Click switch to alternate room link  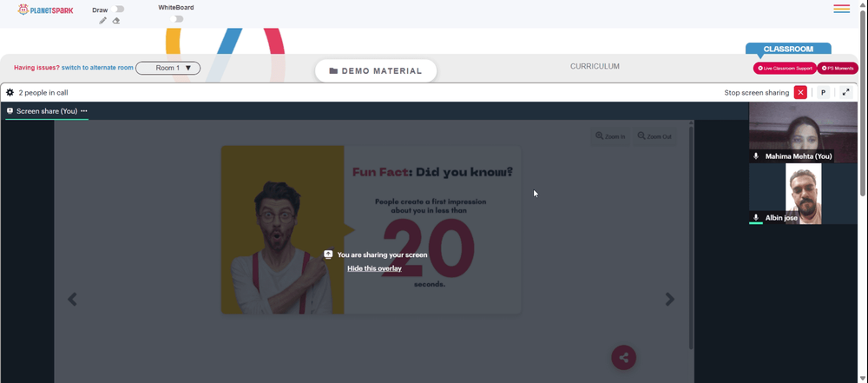coord(97,68)
